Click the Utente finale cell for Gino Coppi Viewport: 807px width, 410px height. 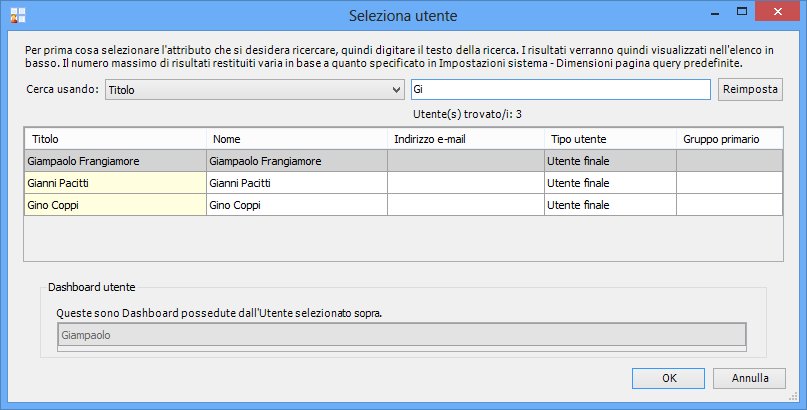click(x=609, y=204)
